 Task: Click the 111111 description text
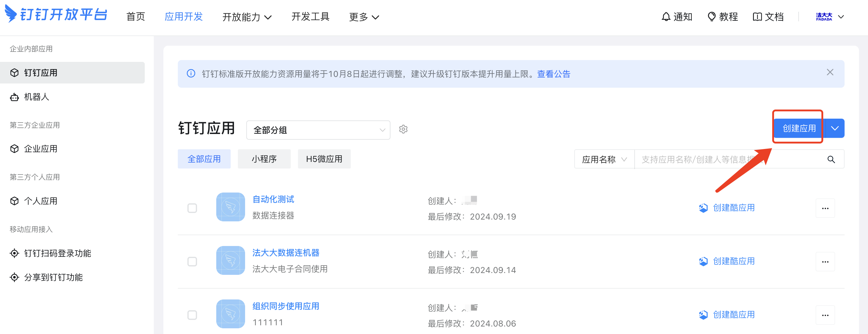268,323
